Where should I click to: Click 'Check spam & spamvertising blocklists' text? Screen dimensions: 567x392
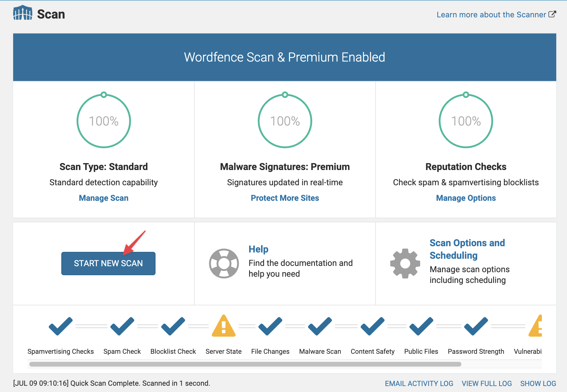point(466,183)
